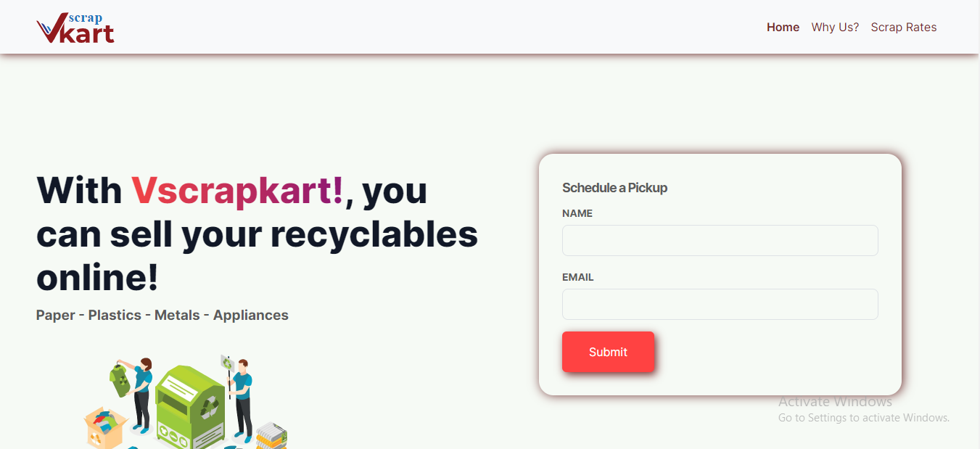980x449 pixels.
Task: Click the recycle symbol on the bin
Action: tap(210, 405)
